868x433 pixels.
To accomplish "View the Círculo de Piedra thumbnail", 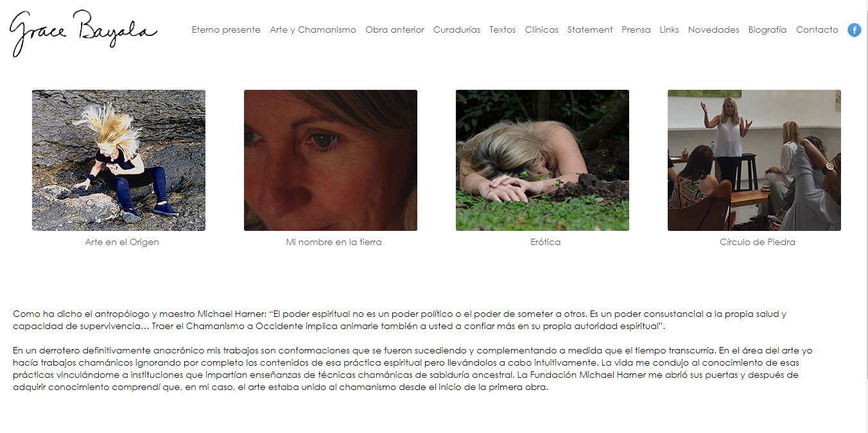I will 754,160.
